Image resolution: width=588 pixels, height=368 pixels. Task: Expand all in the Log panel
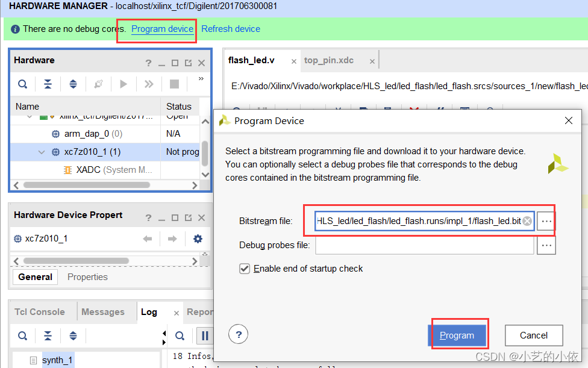pos(73,335)
